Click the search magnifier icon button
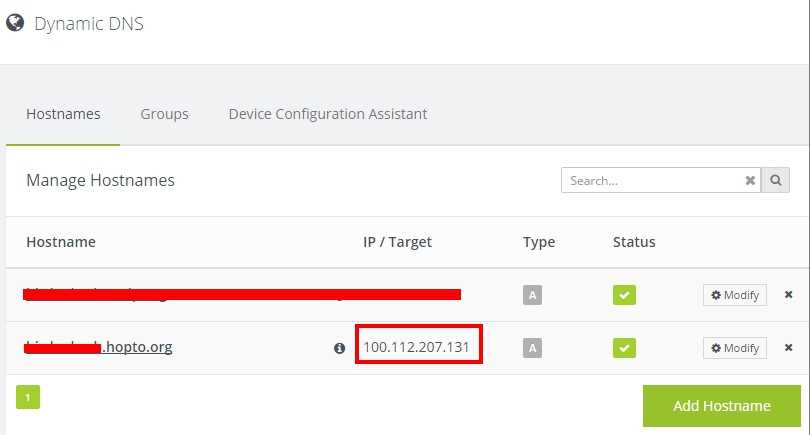This screenshot has height=435, width=810. tap(775, 180)
